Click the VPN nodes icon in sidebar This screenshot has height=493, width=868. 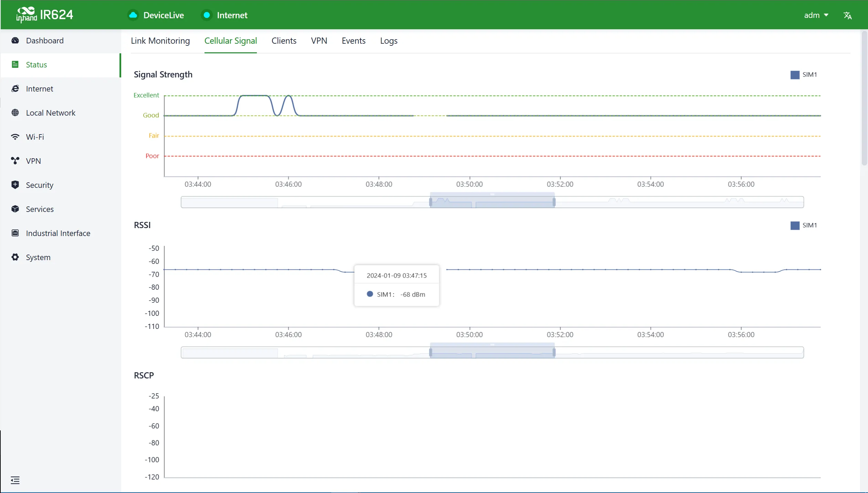coord(15,161)
